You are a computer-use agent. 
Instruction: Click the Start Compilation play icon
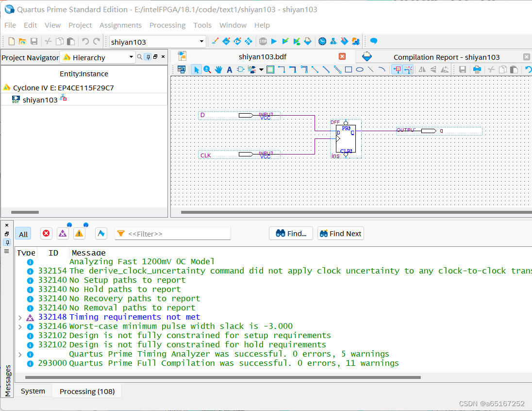[x=274, y=41]
